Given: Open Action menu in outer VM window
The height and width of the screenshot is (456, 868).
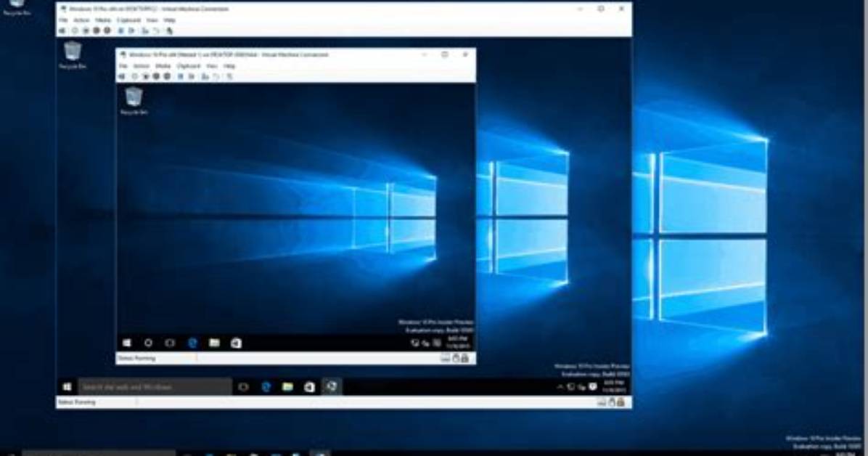Looking at the screenshot, I should (x=81, y=20).
